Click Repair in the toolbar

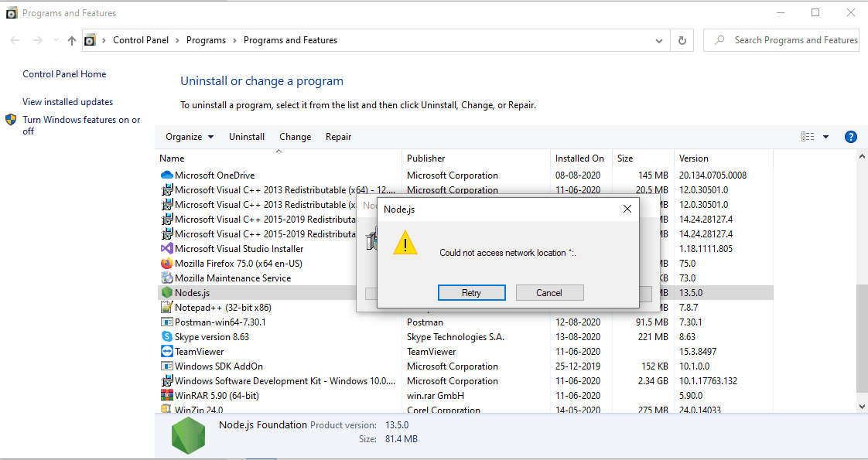[x=338, y=137]
